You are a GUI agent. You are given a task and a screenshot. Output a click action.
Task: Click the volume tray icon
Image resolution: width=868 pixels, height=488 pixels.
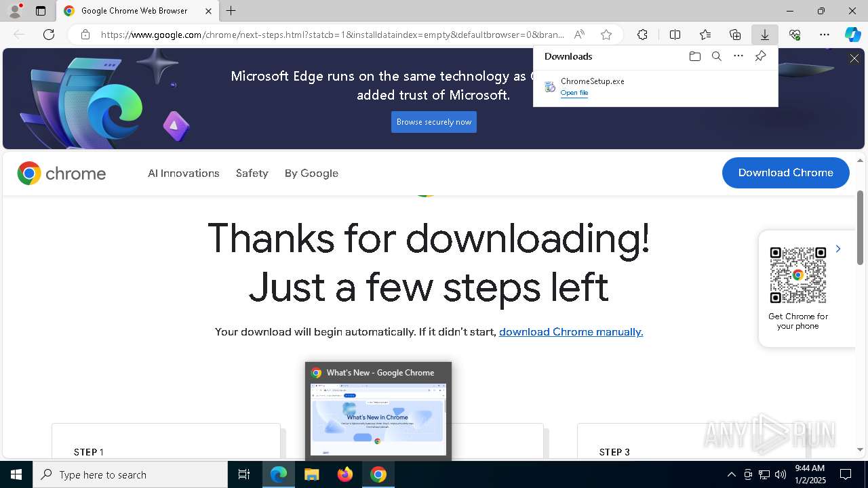780,474
